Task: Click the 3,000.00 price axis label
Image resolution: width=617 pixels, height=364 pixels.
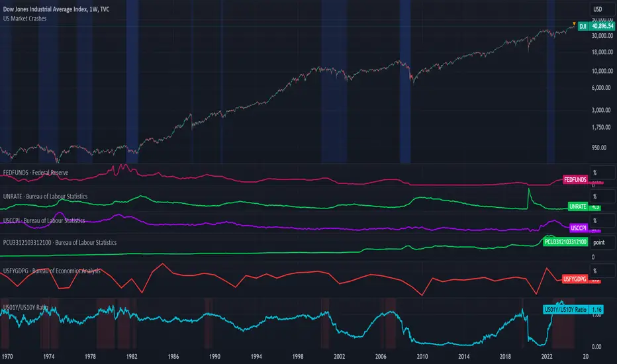Action: 601,110
